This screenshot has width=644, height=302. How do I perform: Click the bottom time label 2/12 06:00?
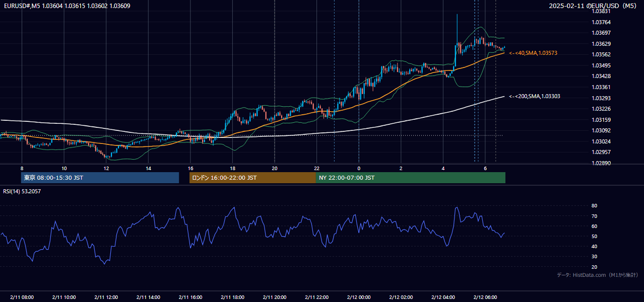(x=485, y=297)
